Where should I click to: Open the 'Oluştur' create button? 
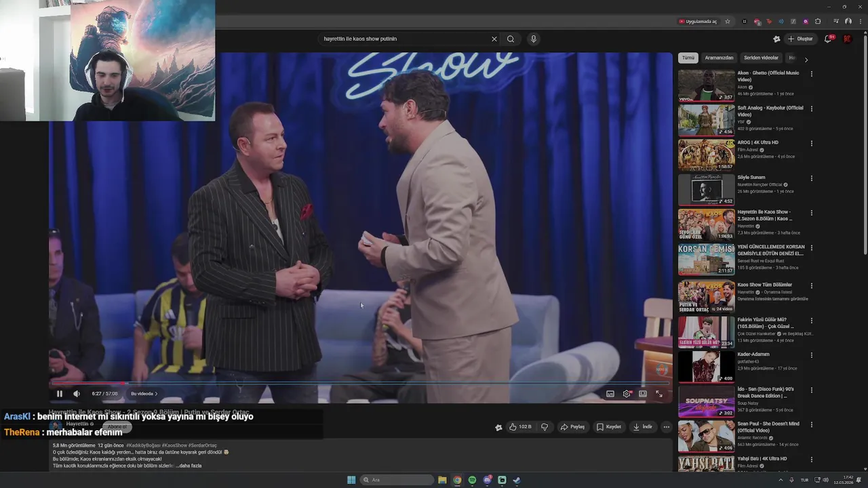[x=800, y=39]
